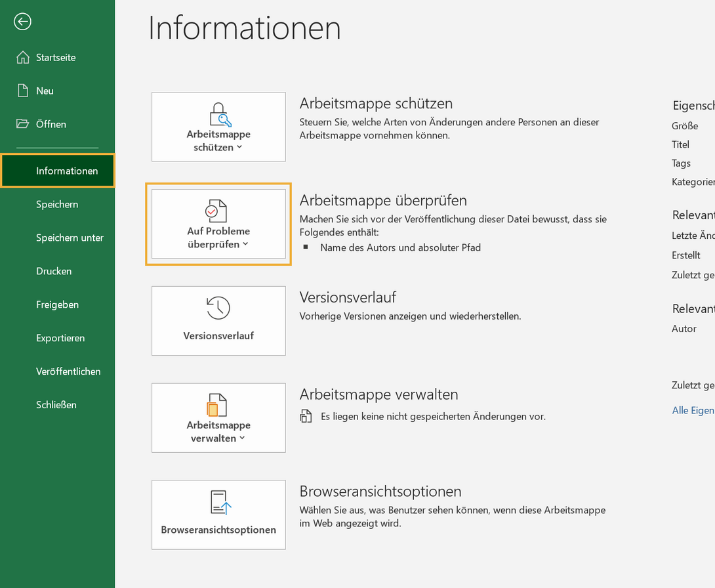Open the Drucken menu entry
715x588 pixels.
coord(53,271)
